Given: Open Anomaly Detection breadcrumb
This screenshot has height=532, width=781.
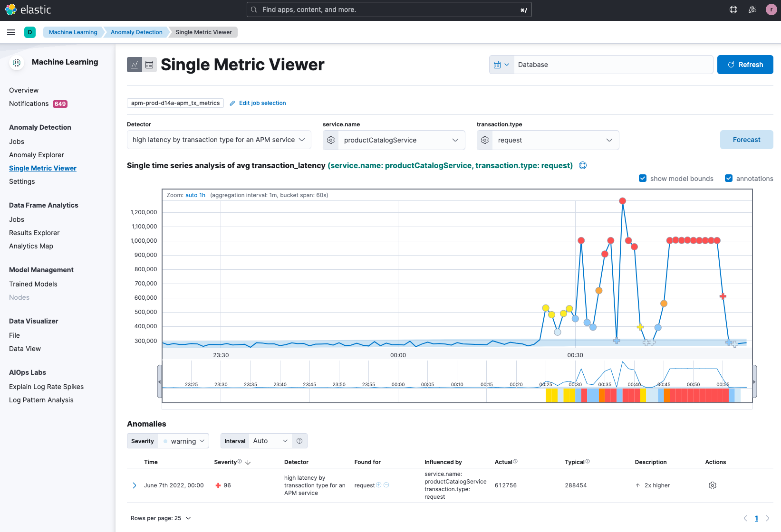Looking at the screenshot, I should coord(136,32).
